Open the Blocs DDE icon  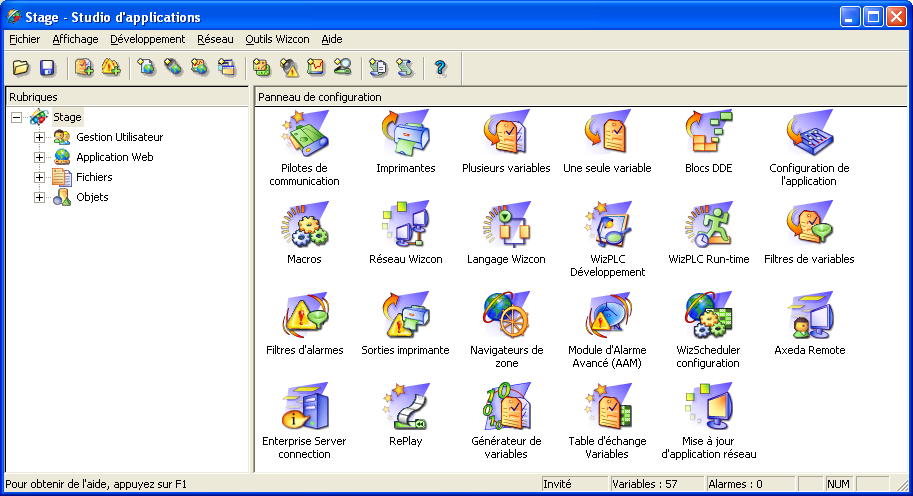(709, 133)
